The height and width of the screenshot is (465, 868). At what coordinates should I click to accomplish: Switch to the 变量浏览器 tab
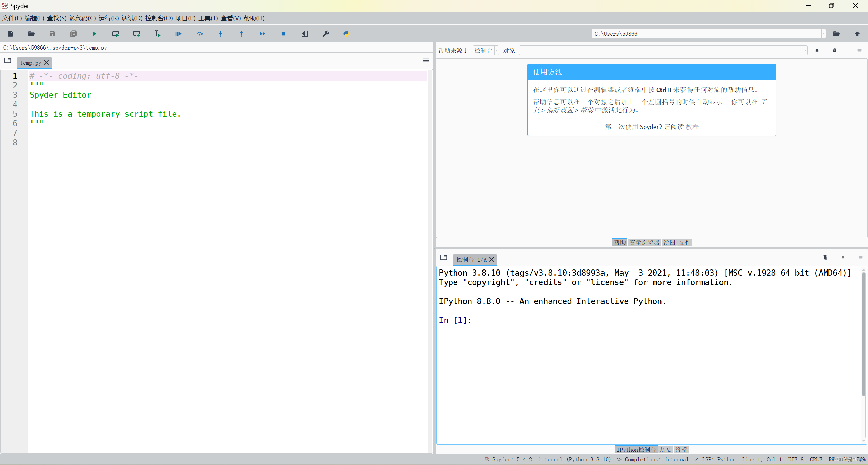pyautogui.click(x=644, y=242)
